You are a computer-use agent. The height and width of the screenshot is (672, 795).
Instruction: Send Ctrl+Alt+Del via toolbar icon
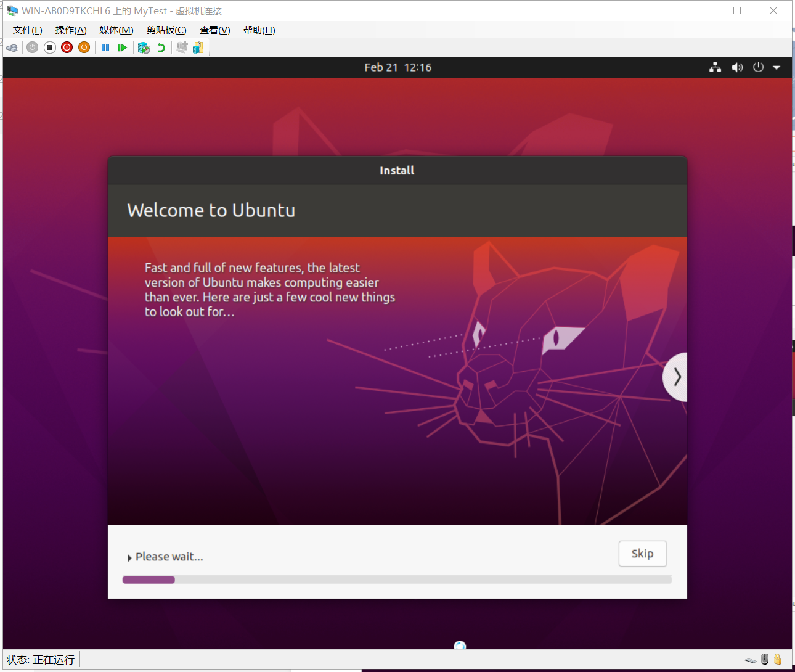[x=12, y=47]
